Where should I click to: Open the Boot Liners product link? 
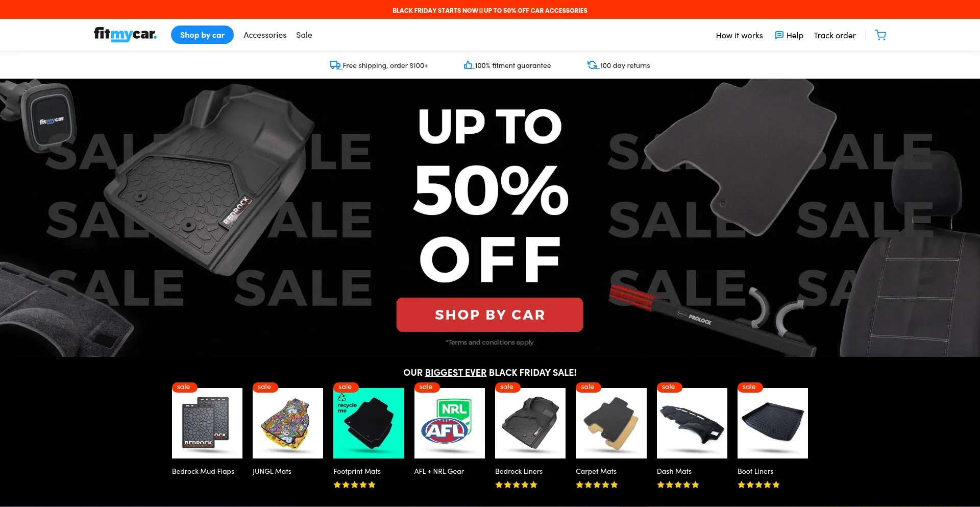[755, 472]
